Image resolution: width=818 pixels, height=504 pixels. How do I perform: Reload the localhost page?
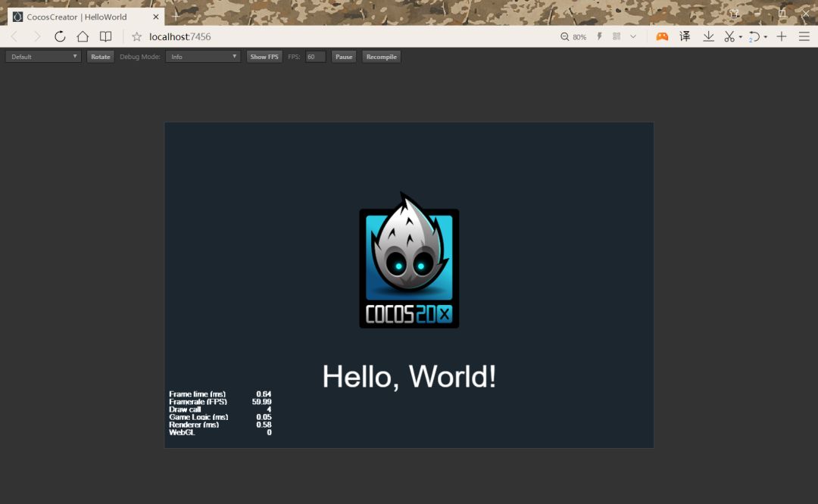60,36
